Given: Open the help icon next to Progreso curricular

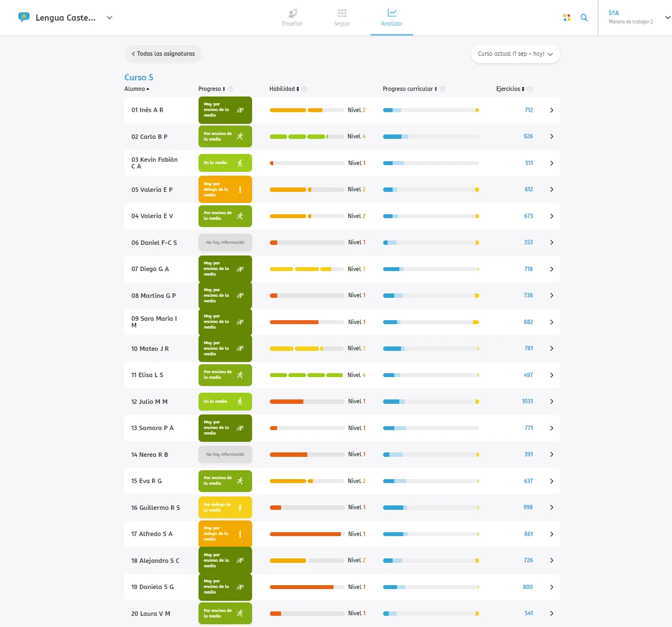Looking at the screenshot, I should (x=442, y=89).
